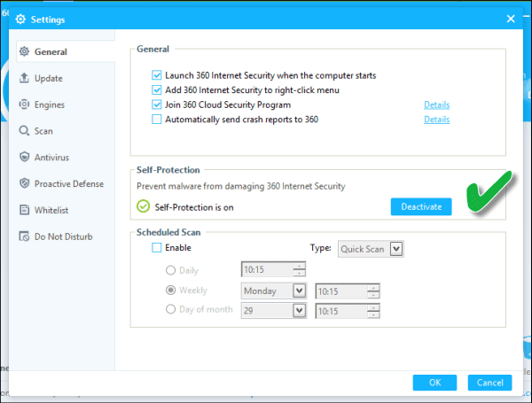Viewport: 532px width, 403px height.
Task: Open the Do Not Disturb icon
Action: coord(24,236)
